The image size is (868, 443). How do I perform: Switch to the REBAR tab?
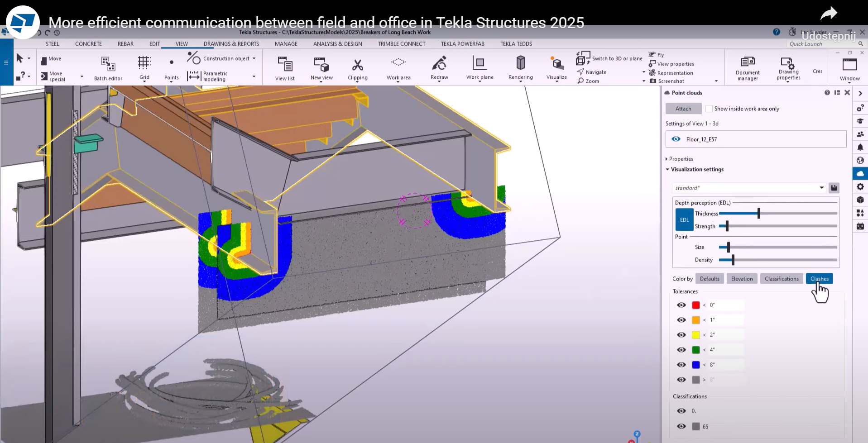pyautogui.click(x=125, y=44)
